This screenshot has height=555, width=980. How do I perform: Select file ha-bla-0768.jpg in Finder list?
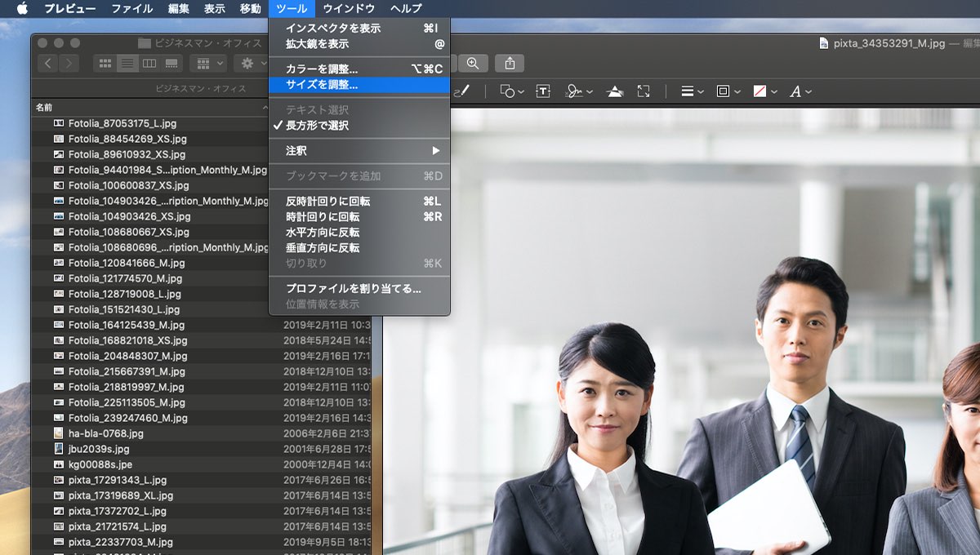(105, 433)
